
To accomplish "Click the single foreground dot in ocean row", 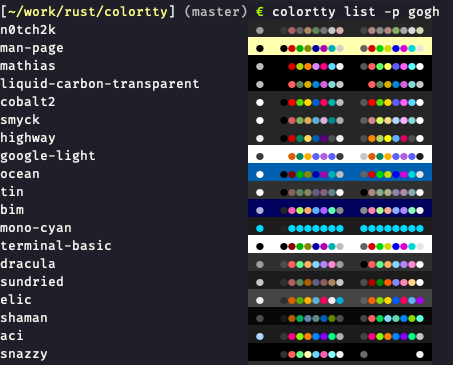I will coord(260,174).
